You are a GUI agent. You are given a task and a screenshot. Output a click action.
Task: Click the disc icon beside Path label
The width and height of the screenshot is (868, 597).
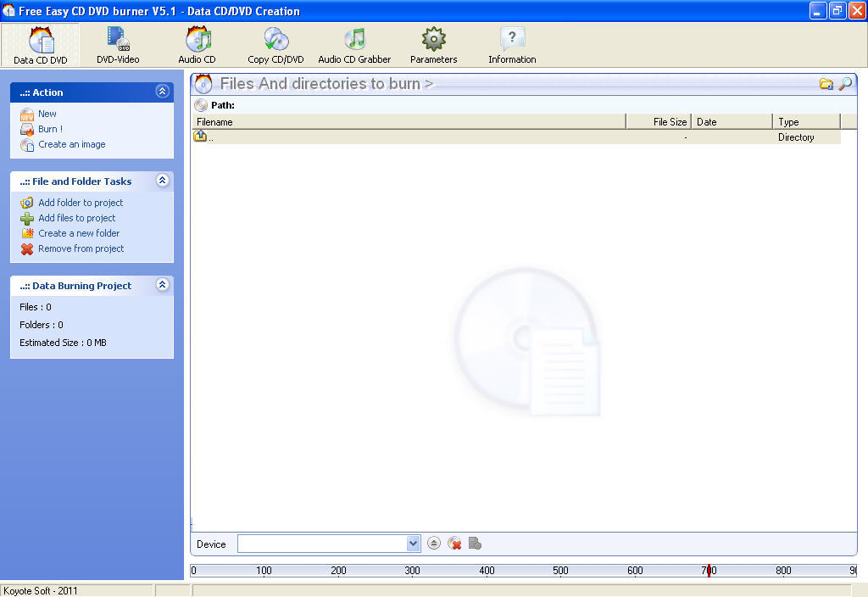(x=201, y=104)
